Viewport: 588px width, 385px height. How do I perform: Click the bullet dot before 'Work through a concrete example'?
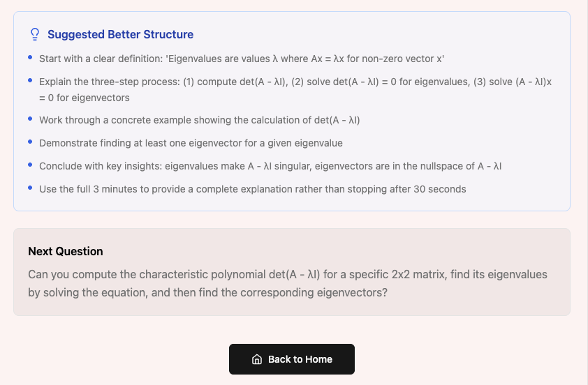(x=30, y=119)
